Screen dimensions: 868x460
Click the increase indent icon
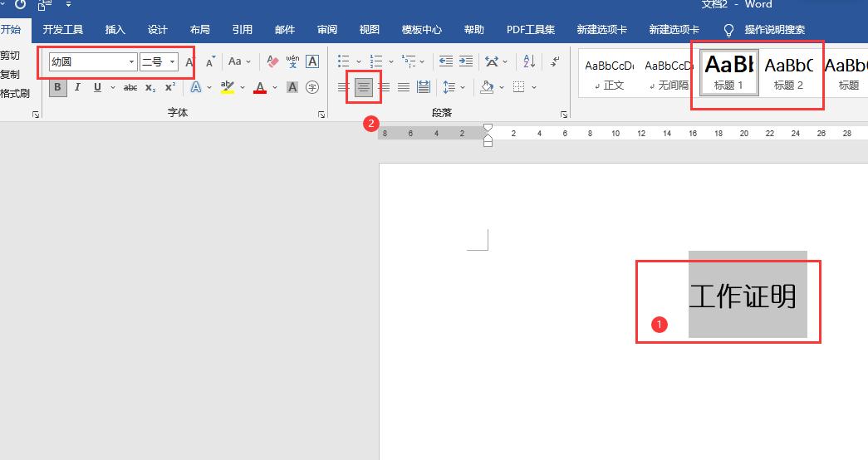pyautogui.click(x=466, y=61)
